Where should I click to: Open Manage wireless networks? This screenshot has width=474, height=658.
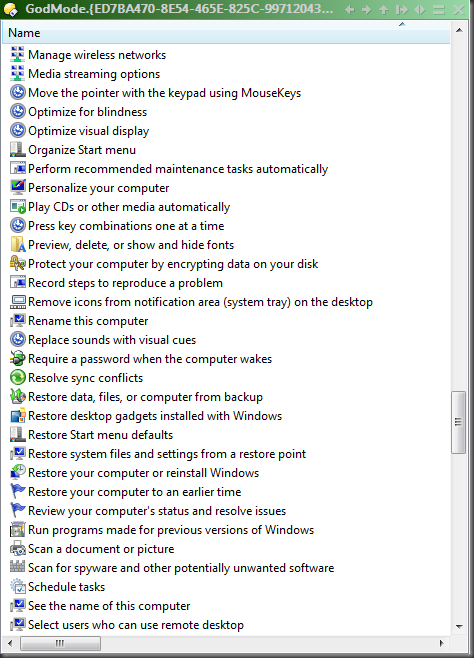tap(97, 55)
